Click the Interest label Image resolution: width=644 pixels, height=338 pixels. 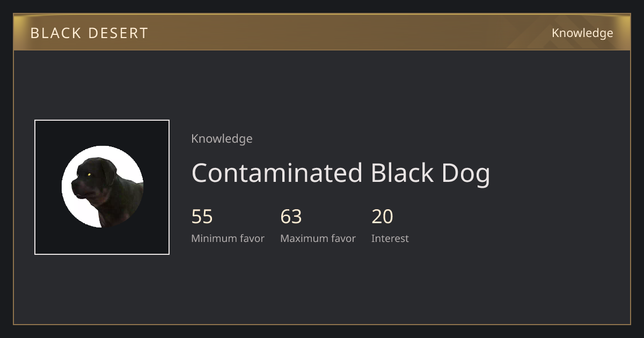point(390,239)
